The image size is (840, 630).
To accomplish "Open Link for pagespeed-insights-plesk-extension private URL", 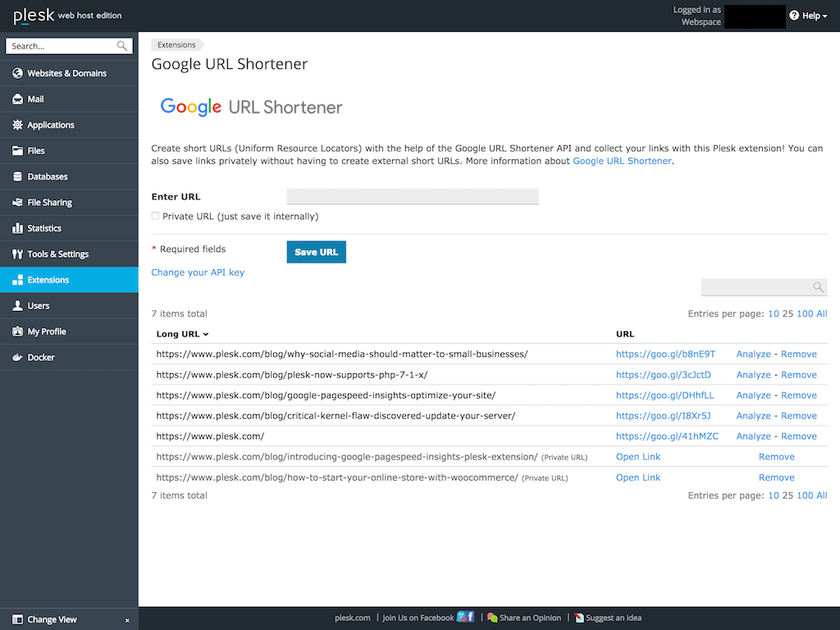I will (638, 457).
